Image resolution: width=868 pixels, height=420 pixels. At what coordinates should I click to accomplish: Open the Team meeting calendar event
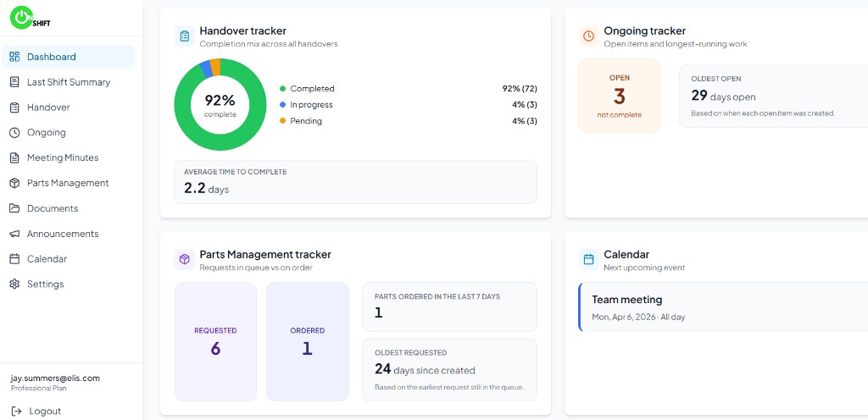pos(723,307)
